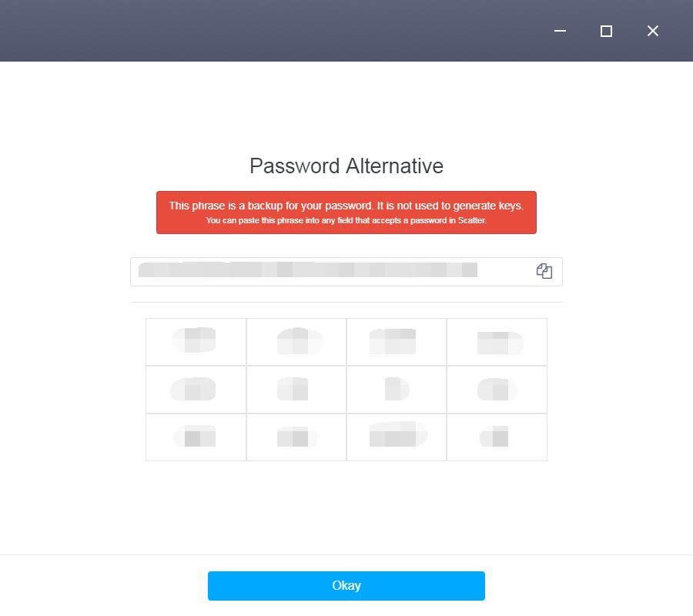Select first word cell in top row
The width and height of the screenshot is (693, 616).
pos(196,342)
